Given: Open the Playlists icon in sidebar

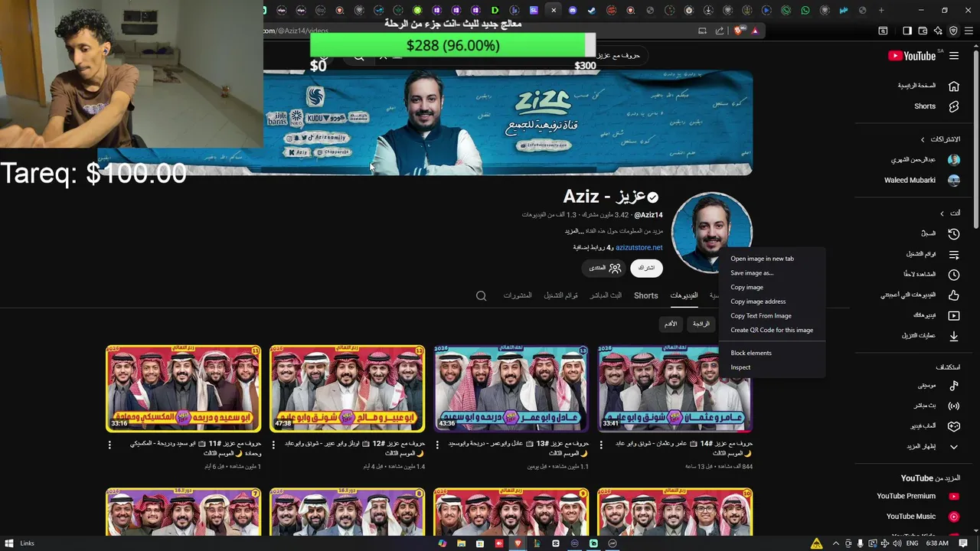Looking at the screenshot, I should coord(954,254).
